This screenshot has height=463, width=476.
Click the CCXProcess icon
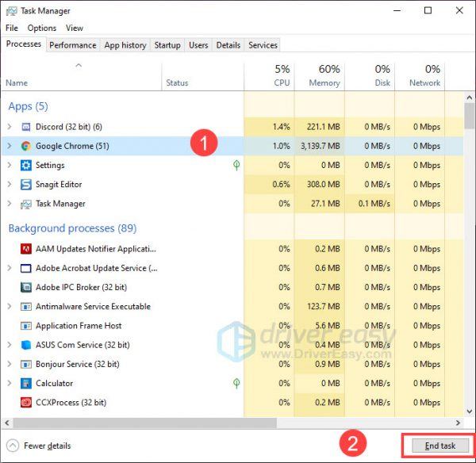26,403
